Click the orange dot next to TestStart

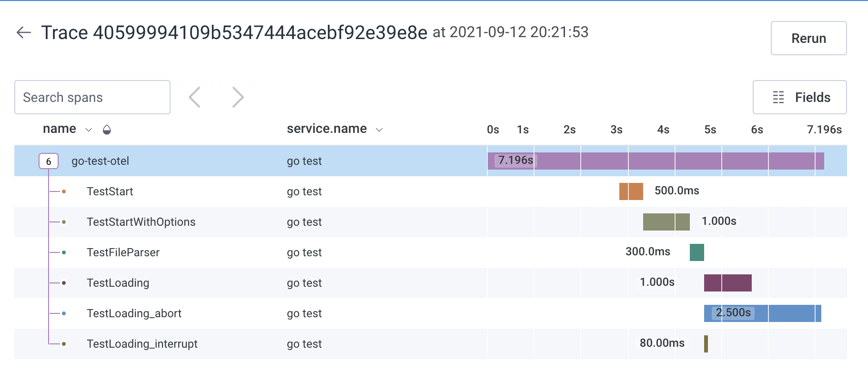[64, 191]
